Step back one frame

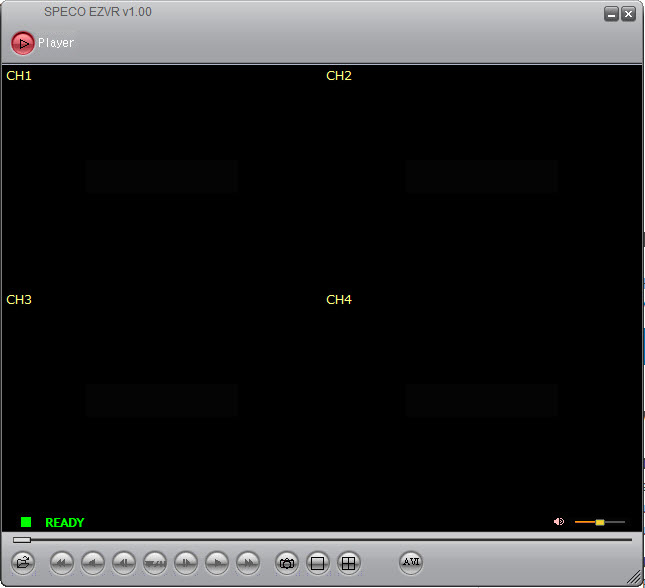point(124,563)
